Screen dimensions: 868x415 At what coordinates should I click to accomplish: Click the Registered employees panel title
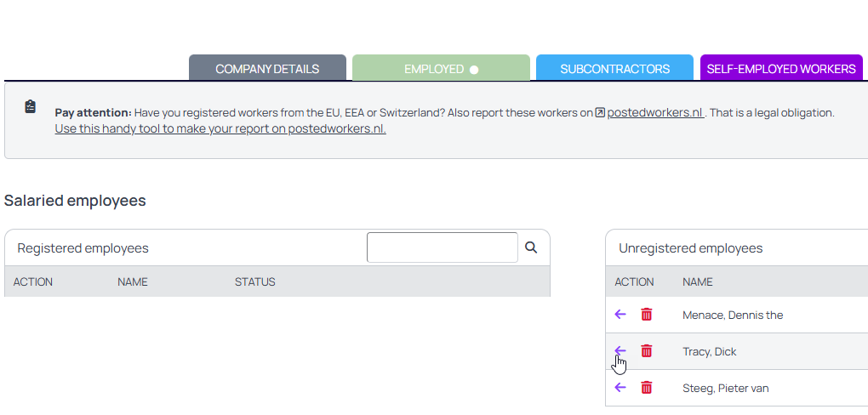coord(83,248)
